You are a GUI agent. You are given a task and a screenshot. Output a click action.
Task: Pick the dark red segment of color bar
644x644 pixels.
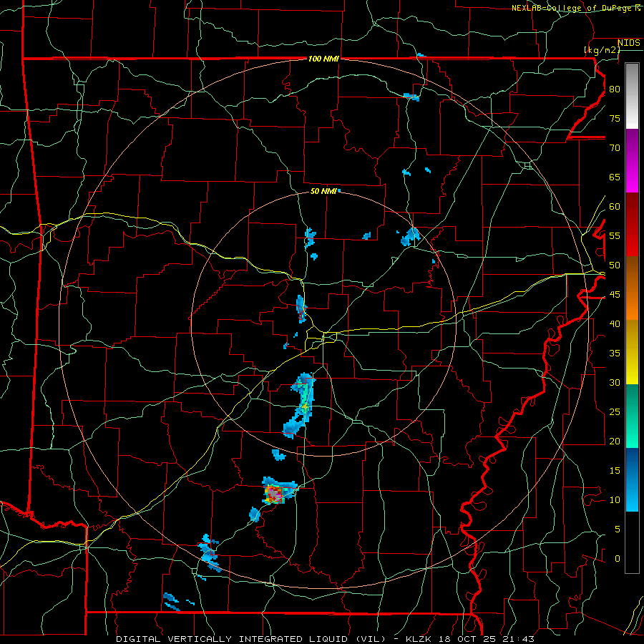tap(632, 225)
